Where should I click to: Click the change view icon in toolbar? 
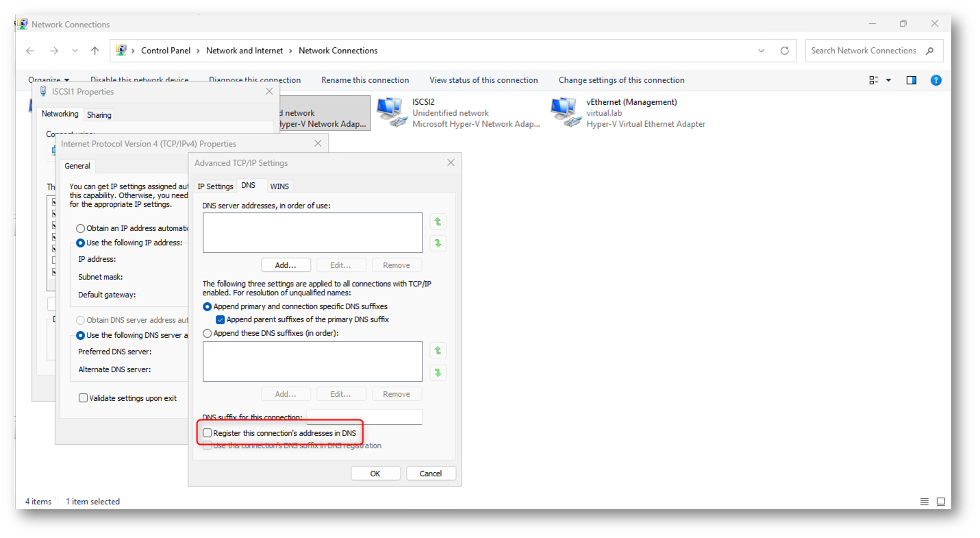click(874, 80)
